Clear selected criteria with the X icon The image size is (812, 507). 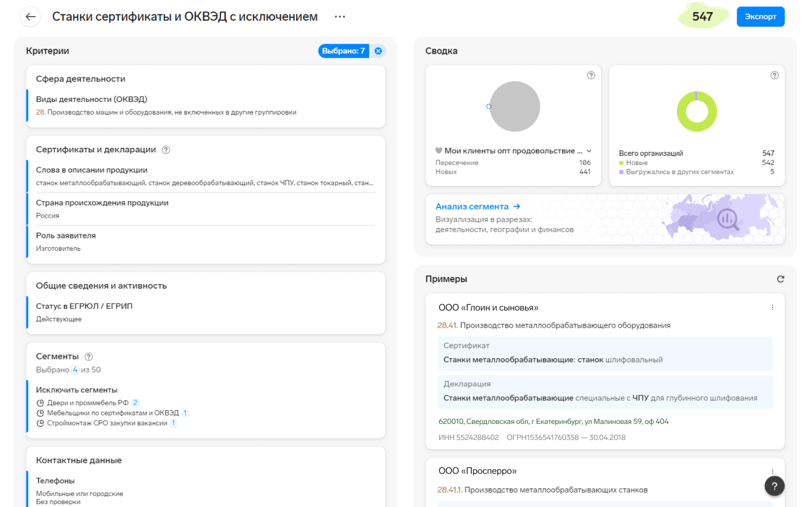[x=378, y=51]
